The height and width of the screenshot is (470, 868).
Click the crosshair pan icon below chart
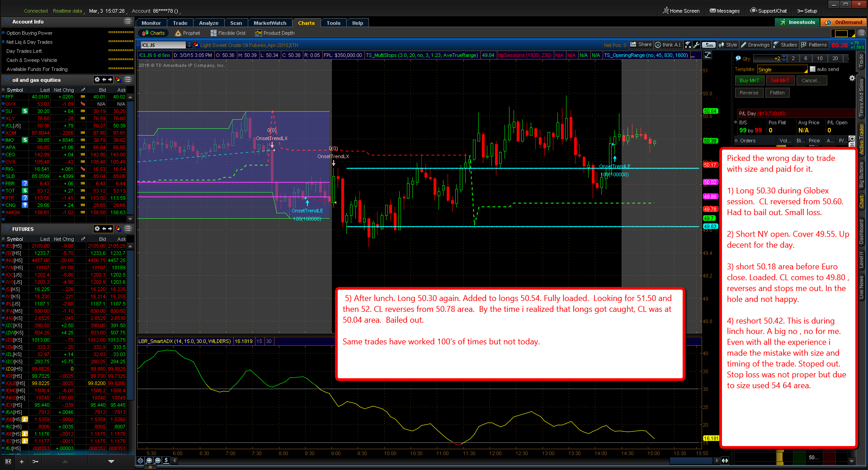pos(141,461)
